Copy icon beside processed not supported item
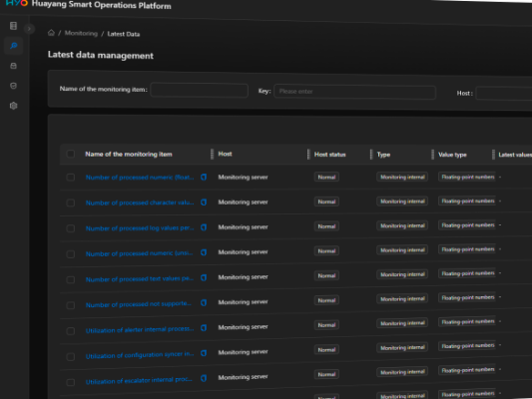 click(204, 302)
